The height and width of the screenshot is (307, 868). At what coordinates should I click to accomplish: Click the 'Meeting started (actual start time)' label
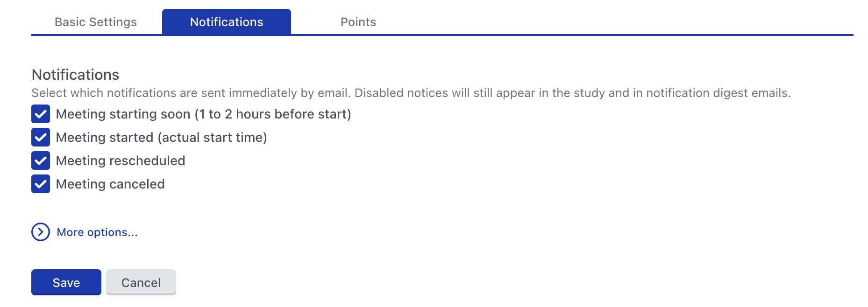click(162, 137)
